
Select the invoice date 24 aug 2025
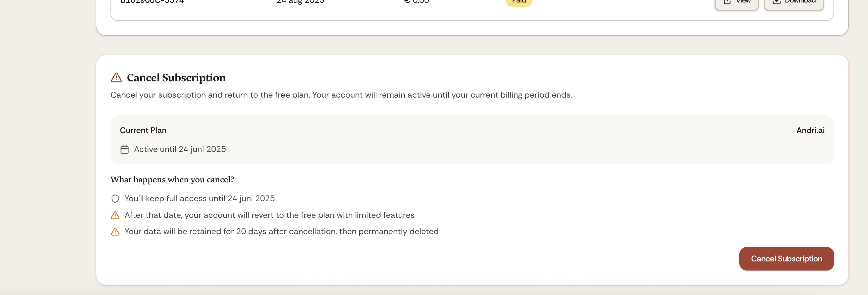click(300, 1)
